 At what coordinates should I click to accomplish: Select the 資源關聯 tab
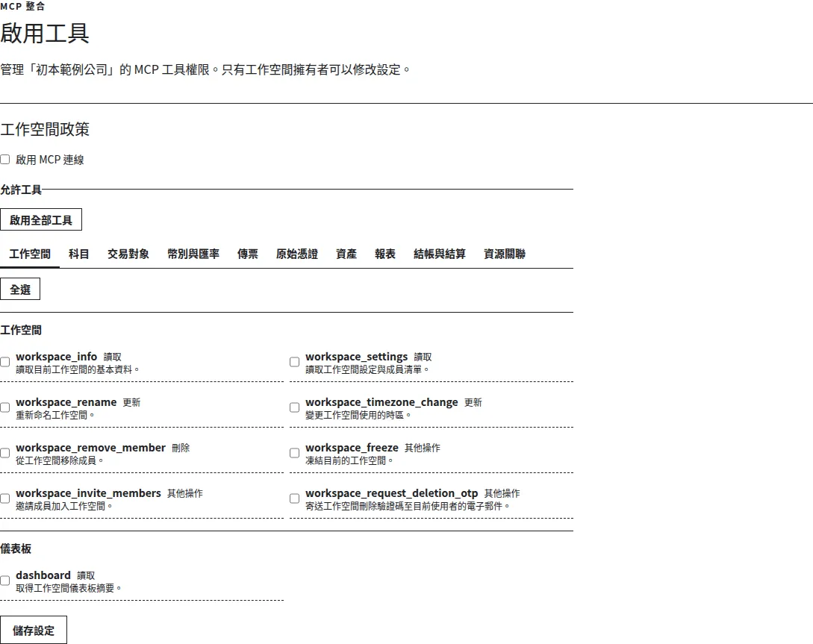[x=504, y=254]
